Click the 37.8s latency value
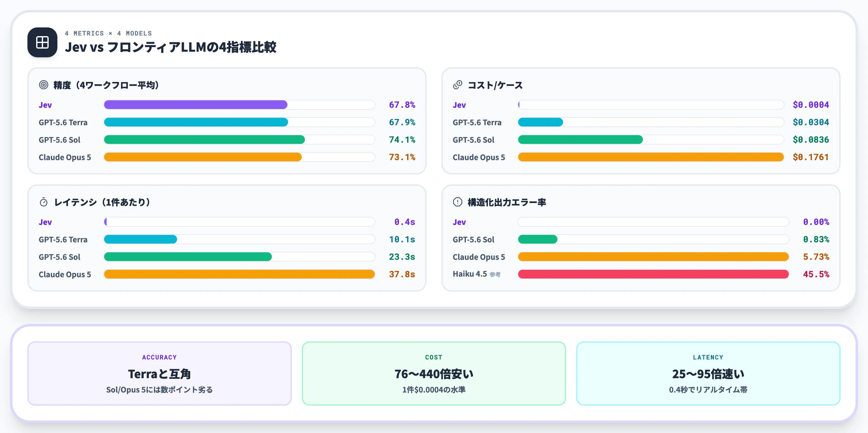The image size is (868, 433). point(402,274)
